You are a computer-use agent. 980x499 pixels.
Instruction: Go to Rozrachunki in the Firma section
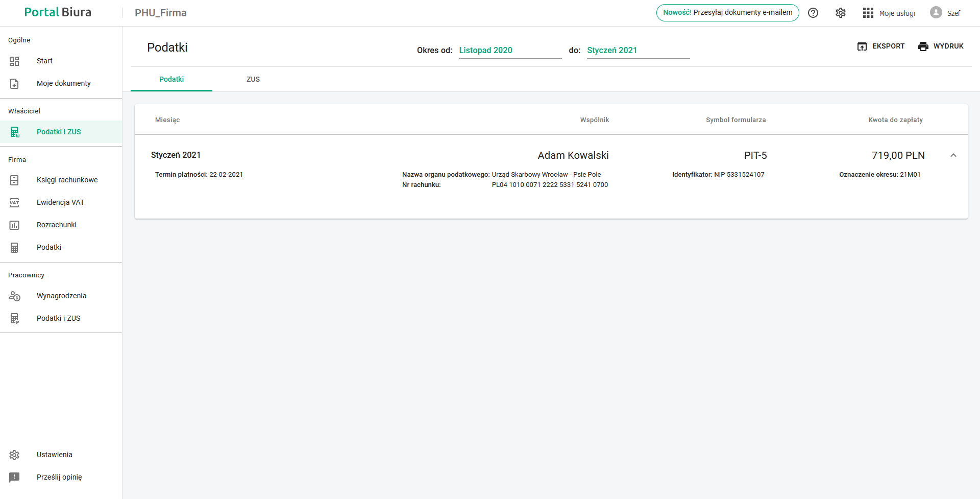(56, 225)
